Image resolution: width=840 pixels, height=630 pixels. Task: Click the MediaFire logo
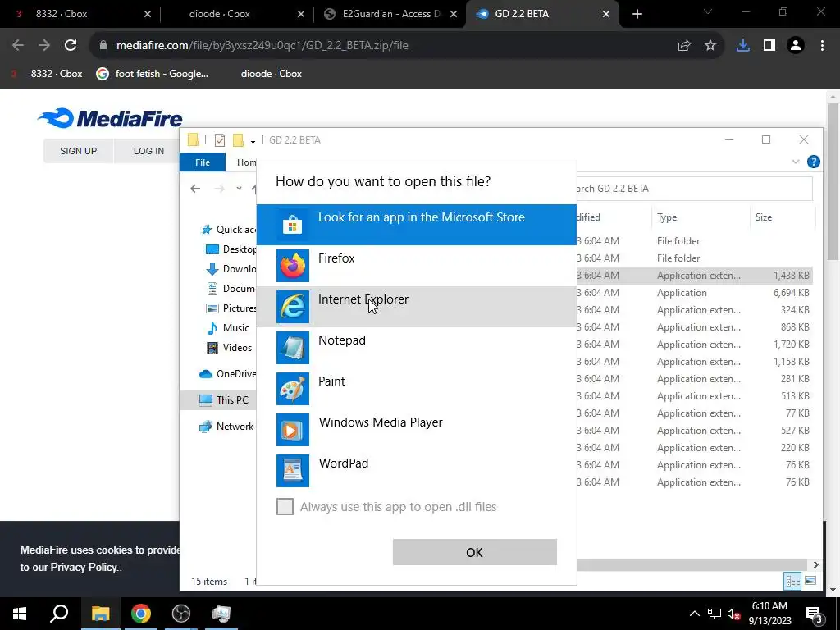coord(111,118)
